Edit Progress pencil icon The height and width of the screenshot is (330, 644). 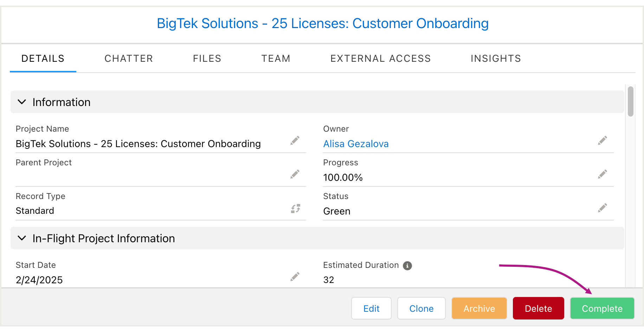tap(603, 174)
